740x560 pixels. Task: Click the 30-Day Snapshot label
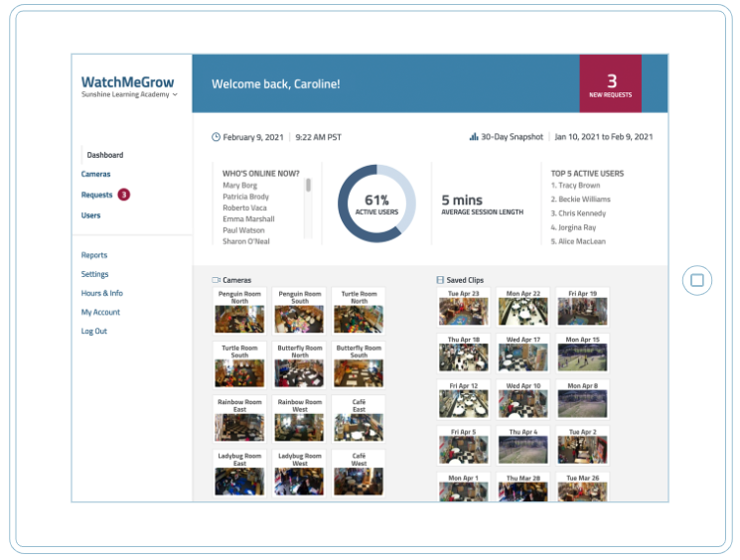click(x=513, y=137)
